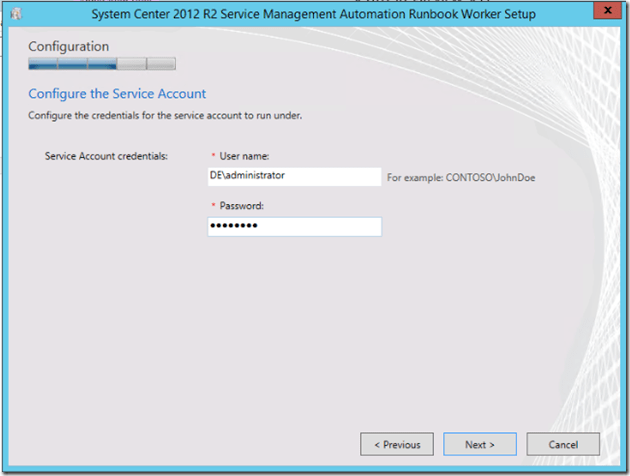The width and height of the screenshot is (630, 476).
Task: Click the last progress bar segment
Action: pyautogui.click(x=161, y=64)
